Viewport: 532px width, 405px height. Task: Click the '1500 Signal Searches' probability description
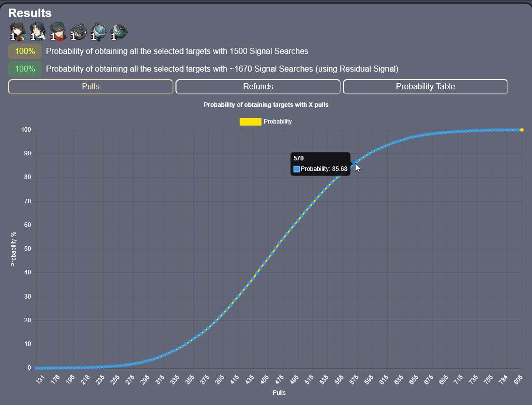click(x=177, y=51)
